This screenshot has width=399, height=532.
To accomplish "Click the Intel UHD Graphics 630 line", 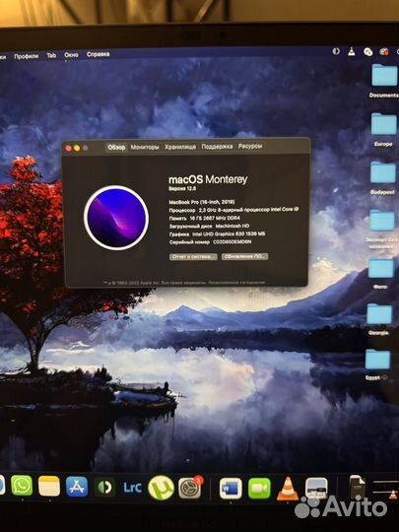I will (217, 234).
